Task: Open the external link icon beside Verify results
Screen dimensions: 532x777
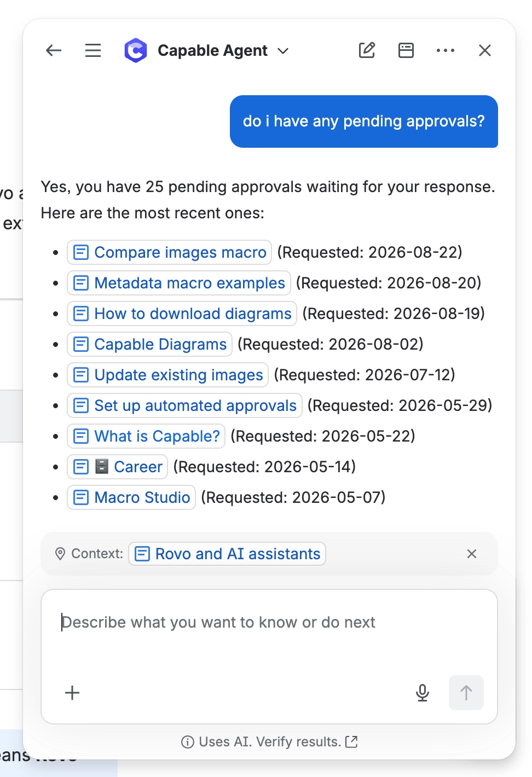Action: 352,742
